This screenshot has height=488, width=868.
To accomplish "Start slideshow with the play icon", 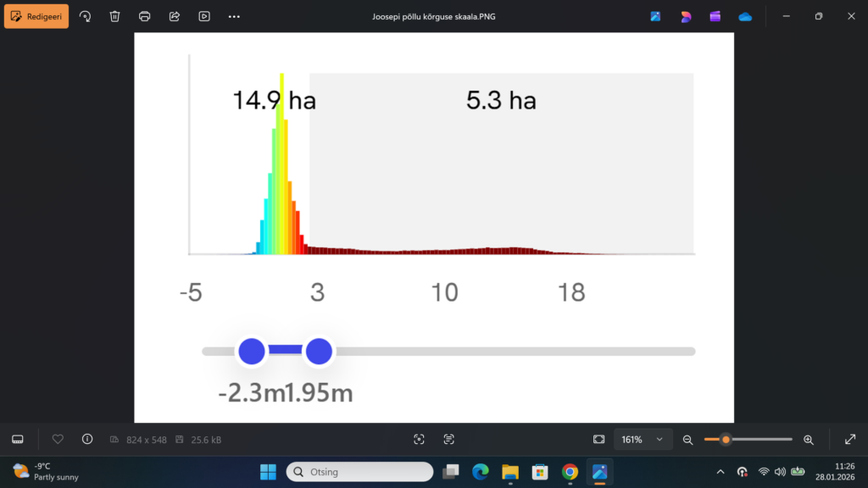I will tap(204, 16).
